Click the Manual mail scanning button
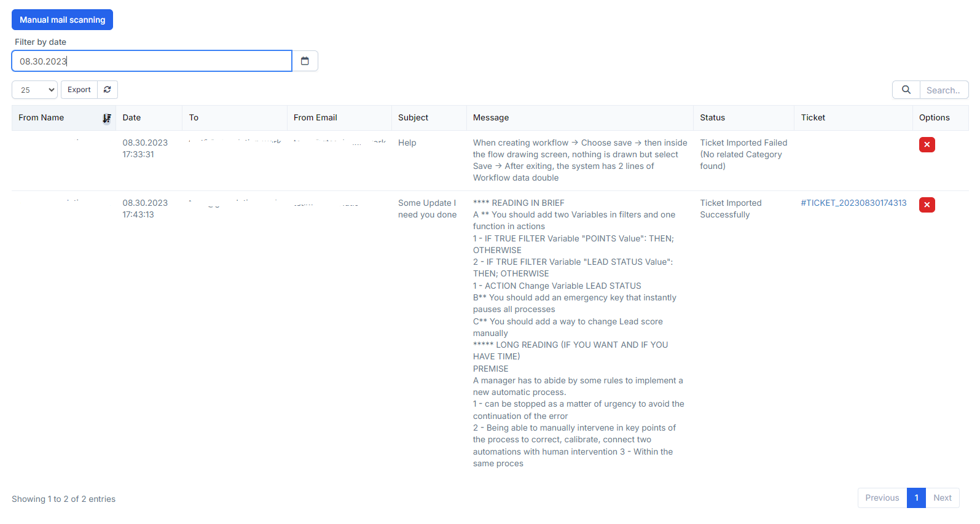The image size is (980, 524). coord(62,20)
